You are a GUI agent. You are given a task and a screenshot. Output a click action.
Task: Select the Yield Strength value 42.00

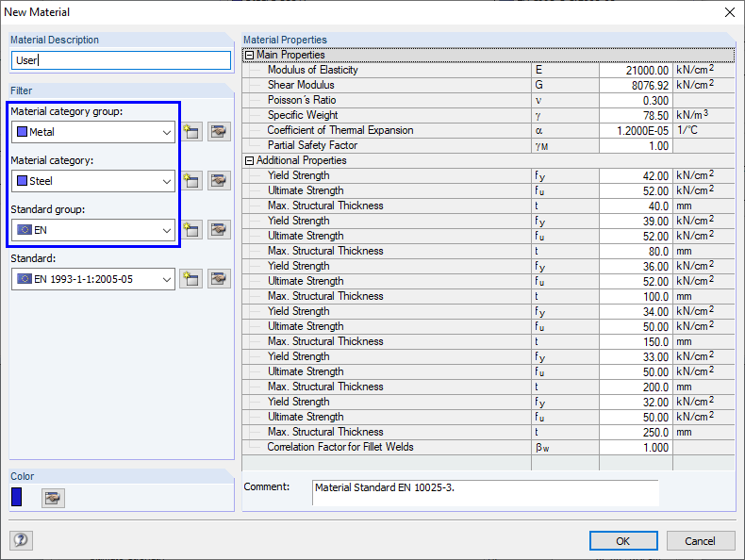click(x=636, y=176)
